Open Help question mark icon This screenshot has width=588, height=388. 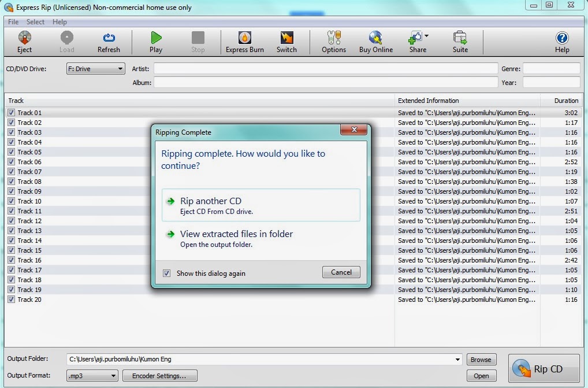point(562,38)
